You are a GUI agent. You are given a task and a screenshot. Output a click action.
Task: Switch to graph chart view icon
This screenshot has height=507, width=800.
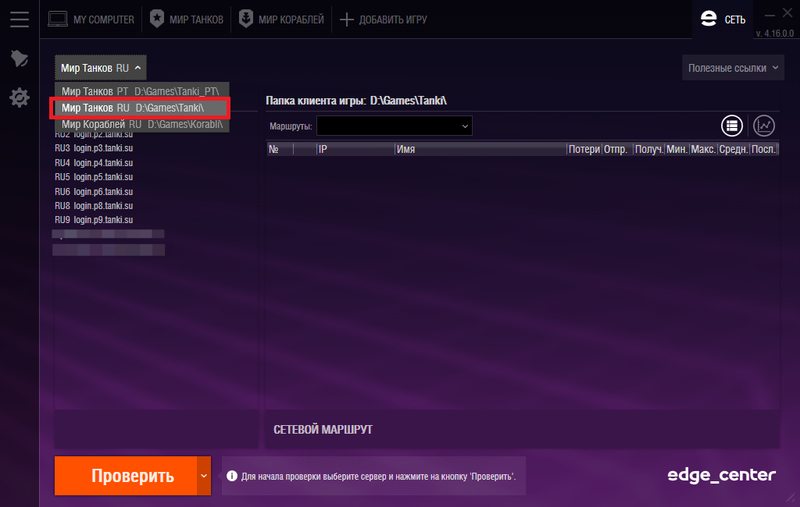coord(764,125)
